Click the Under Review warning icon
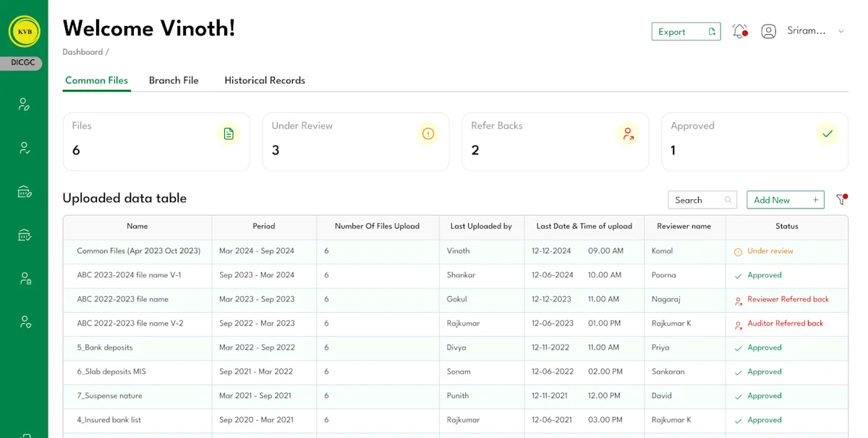The height and width of the screenshot is (438, 868). pos(428,133)
